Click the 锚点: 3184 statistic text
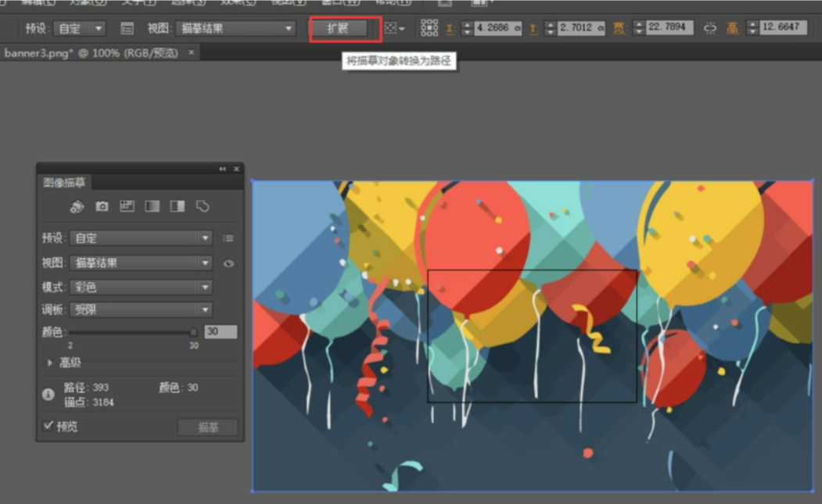This screenshot has height=504, width=822. [88, 402]
